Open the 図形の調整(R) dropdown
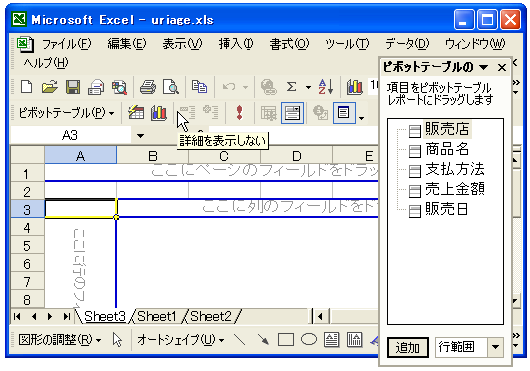 point(59,340)
